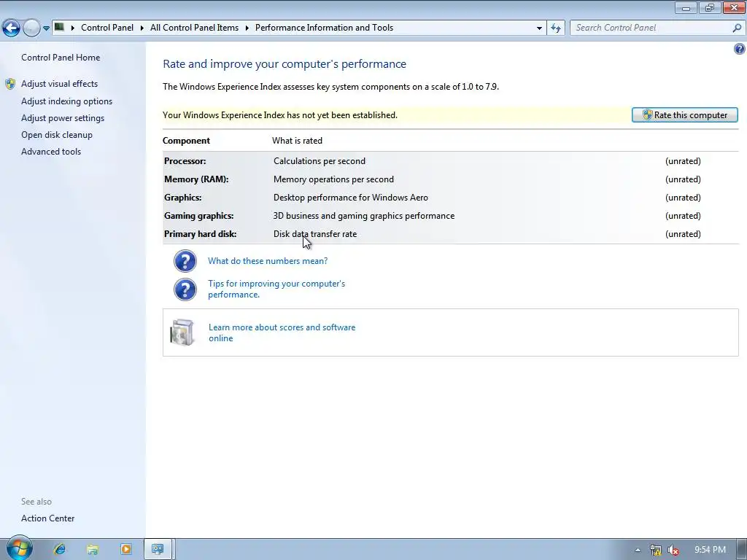
Task: Expand the arrow after Control Panel breadcrumb
Action: click(x=142, y=28)
